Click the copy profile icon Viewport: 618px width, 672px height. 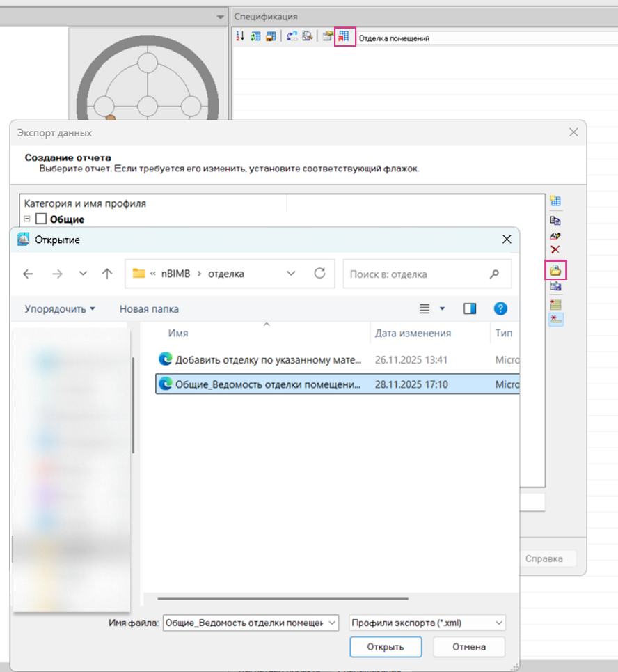(x=555, y=220)
